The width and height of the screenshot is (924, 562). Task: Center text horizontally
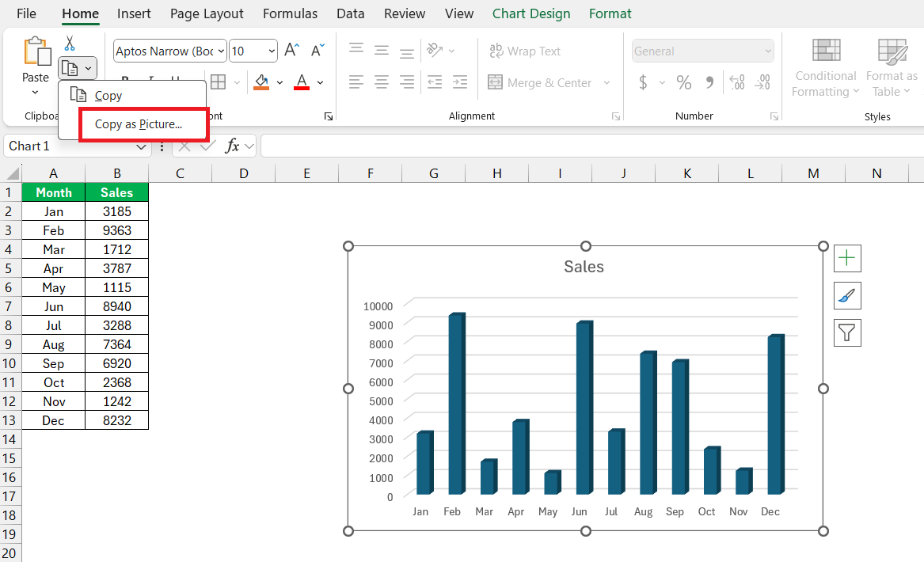[382, 82]
